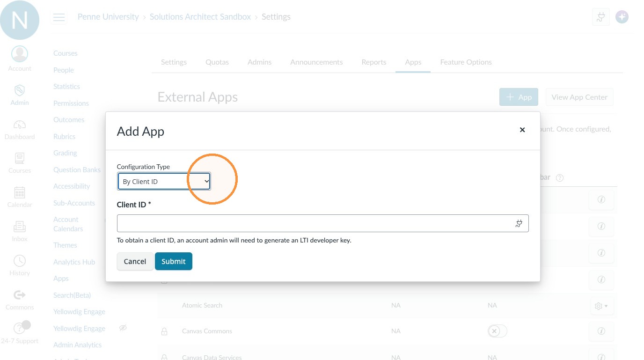Open Search(Beta) in the account menu
The image size is (644, 360).
point(72,295)
